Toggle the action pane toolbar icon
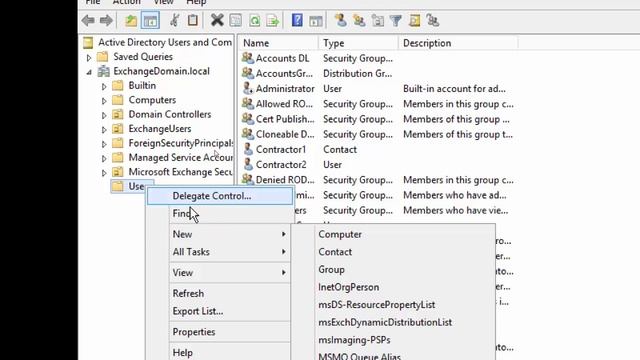The width and height of the screenshot is (640, 360). pos(316,20)
